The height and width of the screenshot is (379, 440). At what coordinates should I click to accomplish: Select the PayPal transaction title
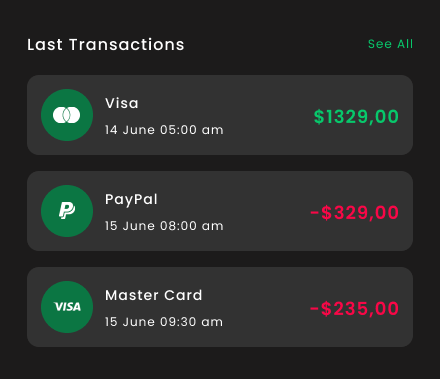click(131, 200)
